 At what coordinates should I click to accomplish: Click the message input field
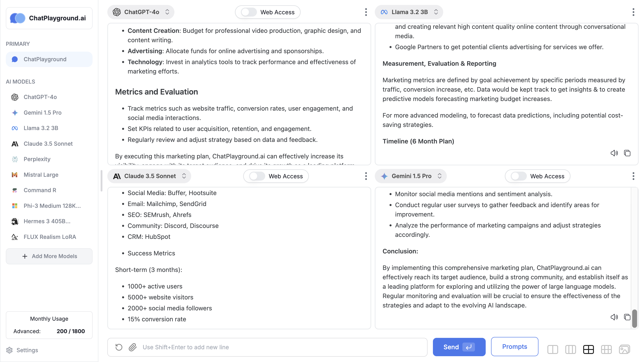[280, 347]
